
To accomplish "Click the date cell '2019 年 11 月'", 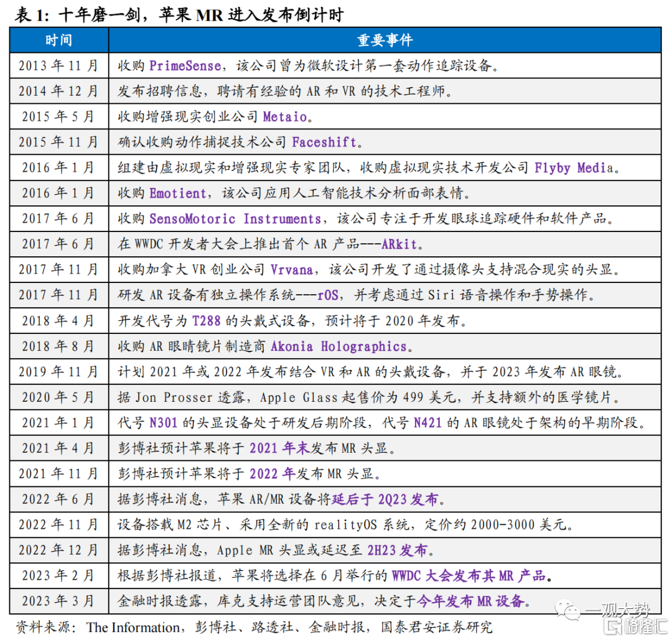I will [58, 372].
